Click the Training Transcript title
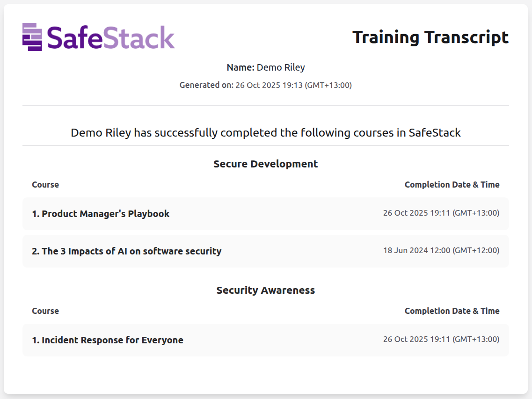The image size is (532, 399). 430,37
